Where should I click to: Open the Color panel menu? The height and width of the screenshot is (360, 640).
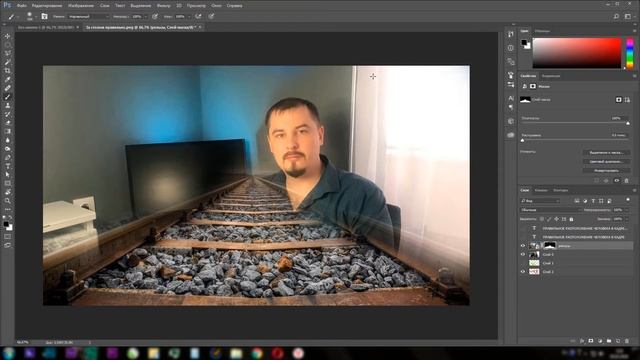click(634, 31)
